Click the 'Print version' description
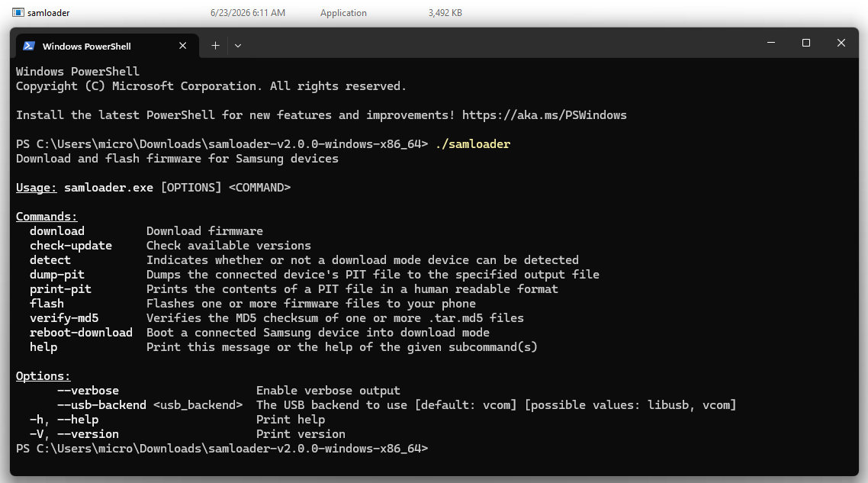 pos(301,433)
